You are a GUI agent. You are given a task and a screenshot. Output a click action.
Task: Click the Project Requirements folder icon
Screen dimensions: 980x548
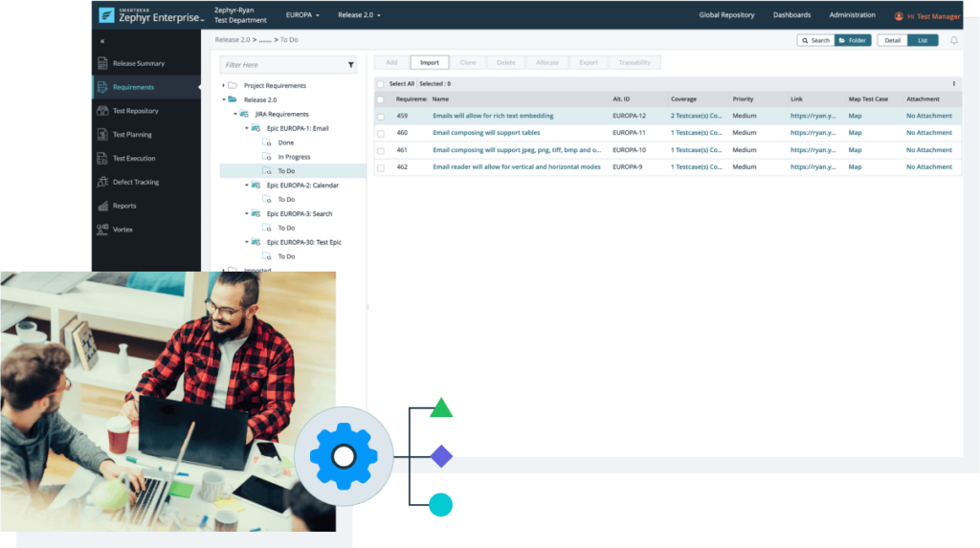[x=233, y=86]
